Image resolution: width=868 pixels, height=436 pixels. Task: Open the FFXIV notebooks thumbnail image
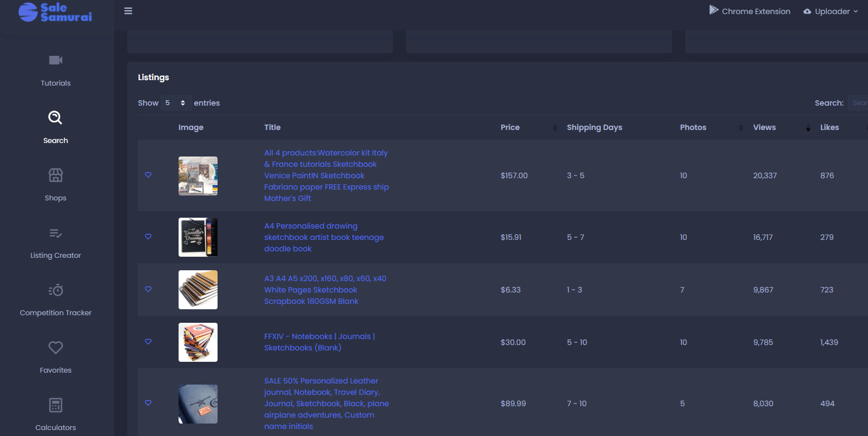pos(198,342)
